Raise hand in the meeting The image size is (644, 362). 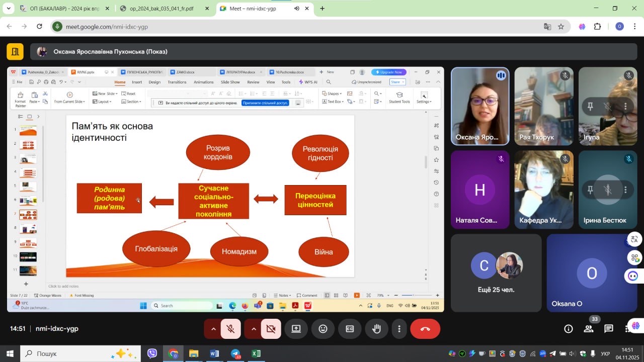[x=376, y=329]
